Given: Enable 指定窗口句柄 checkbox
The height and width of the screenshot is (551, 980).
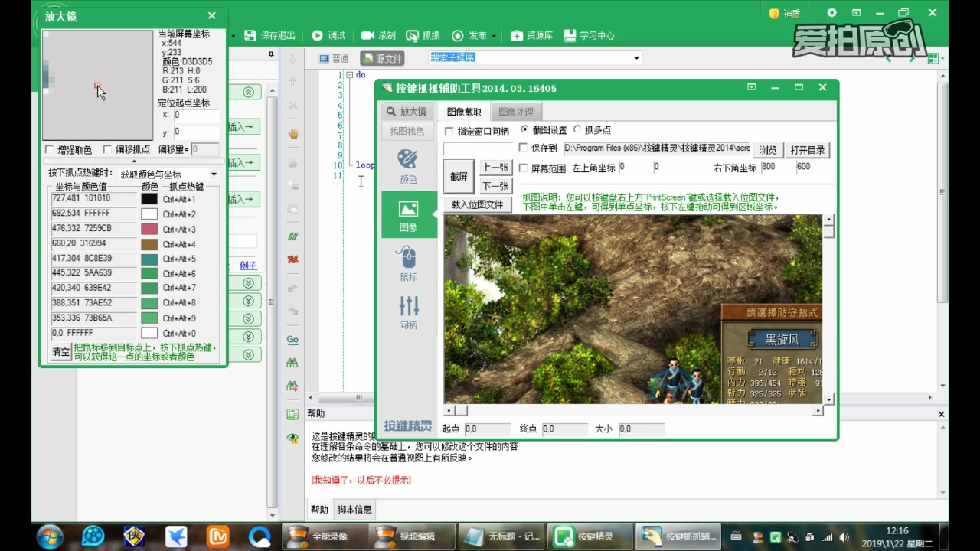Looking at the screenshot, I should (449, 132).
